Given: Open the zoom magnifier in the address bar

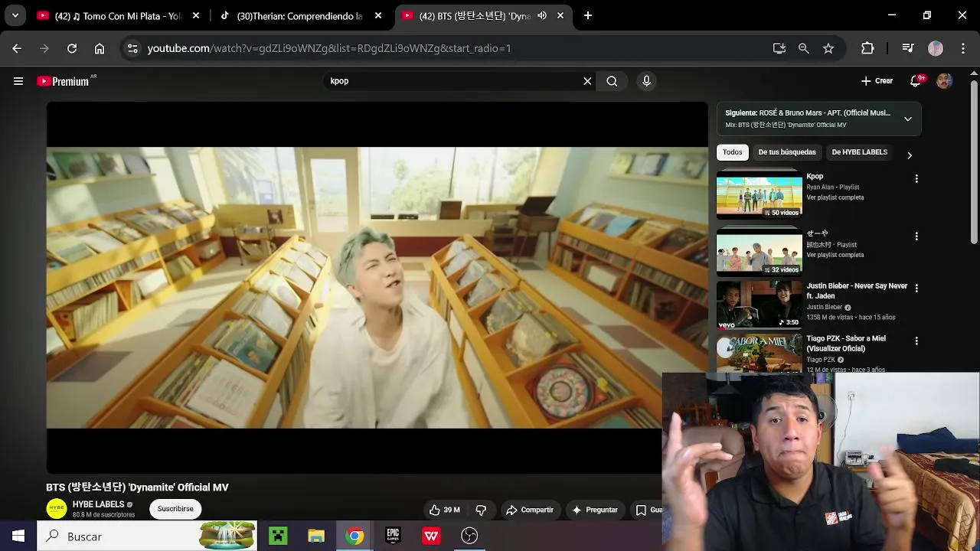Looking at the screenshot, I should [x=803, y=48].
